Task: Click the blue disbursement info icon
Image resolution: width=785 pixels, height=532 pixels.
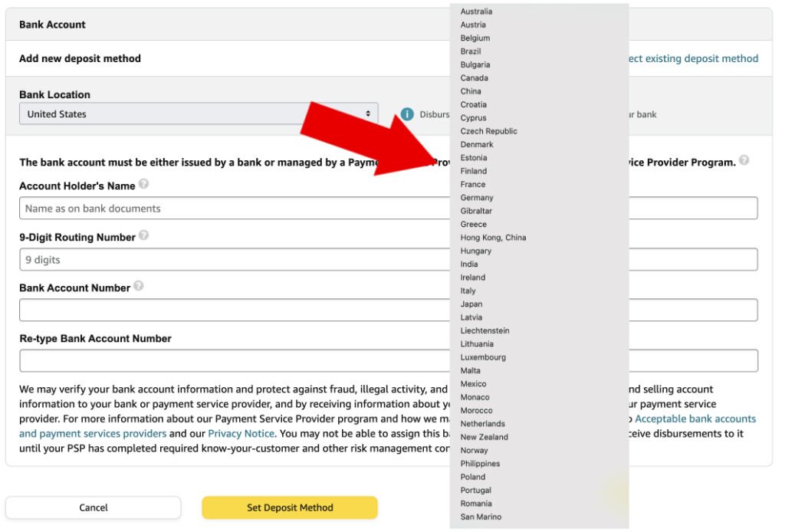Action: pyautogui.click(x=408, y=114)
